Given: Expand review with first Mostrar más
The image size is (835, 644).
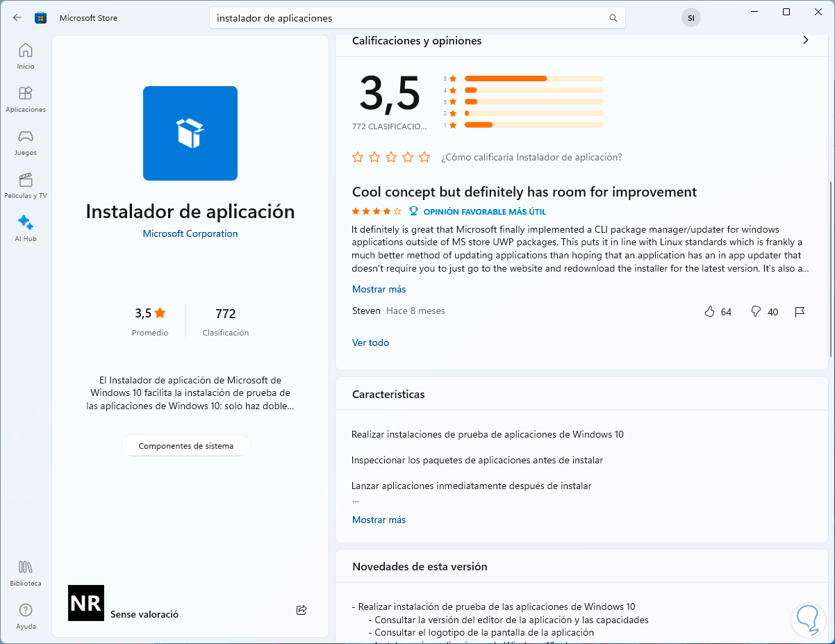Looking at the screenshot, I should coord(379,289).
